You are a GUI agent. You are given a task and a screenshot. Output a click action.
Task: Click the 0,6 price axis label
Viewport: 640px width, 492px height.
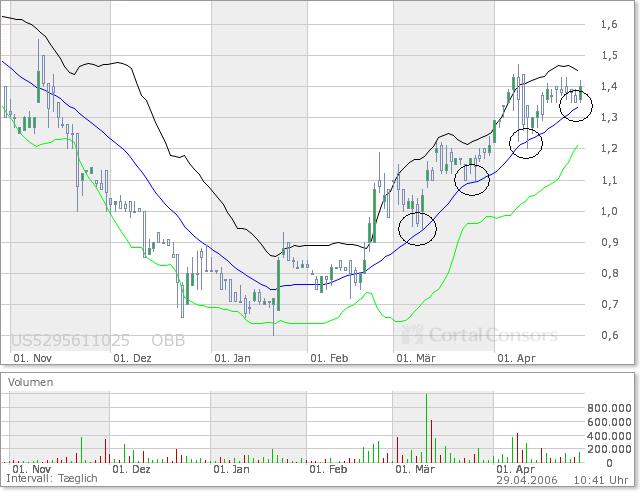tap(608, 335)
